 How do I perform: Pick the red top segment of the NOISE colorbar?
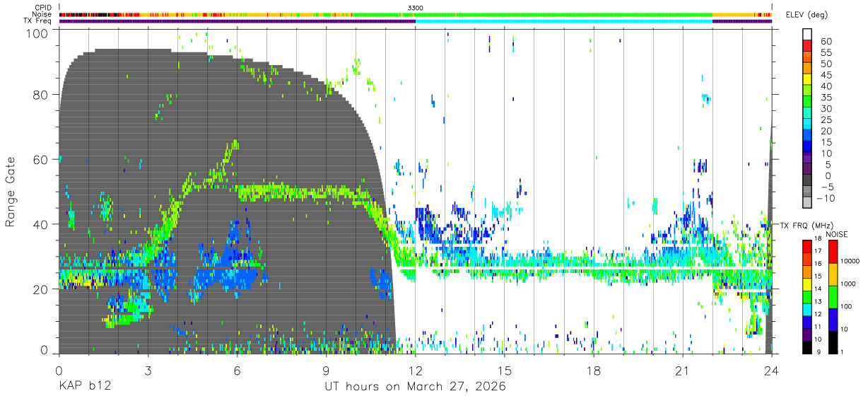coord(833,252)
